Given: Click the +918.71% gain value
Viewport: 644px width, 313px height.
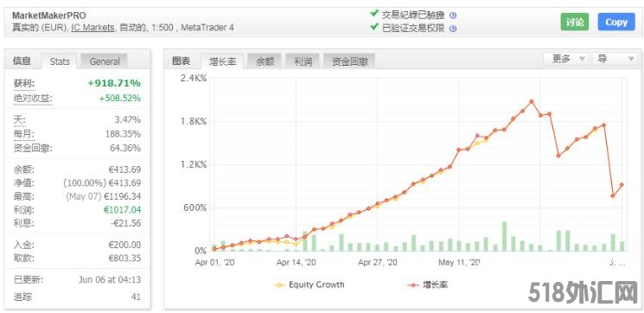Looking at the screenshot, I should [114, 83].
